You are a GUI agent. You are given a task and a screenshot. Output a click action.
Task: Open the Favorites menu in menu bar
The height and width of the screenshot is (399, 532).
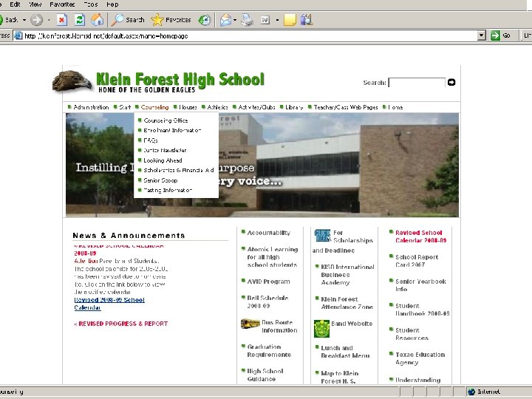[x=62, y=4]
